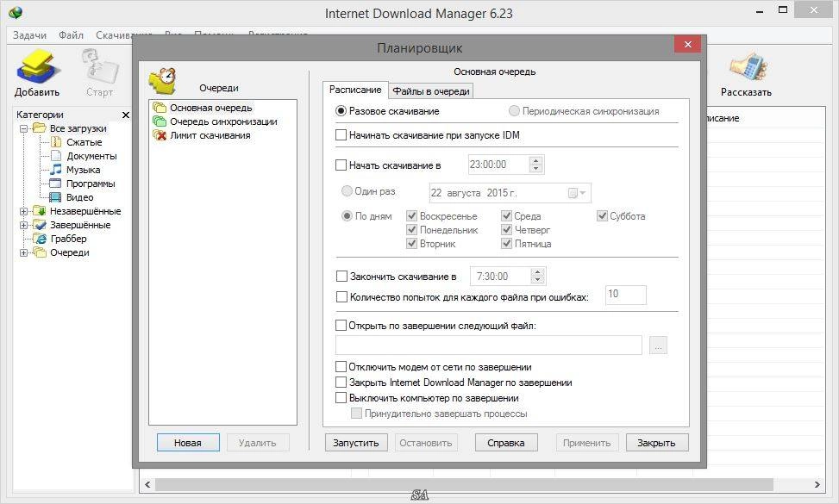Enable Начинать скачивание при запуске IDM
This screenshot has height=504, width=839.
tap(341, 135)
